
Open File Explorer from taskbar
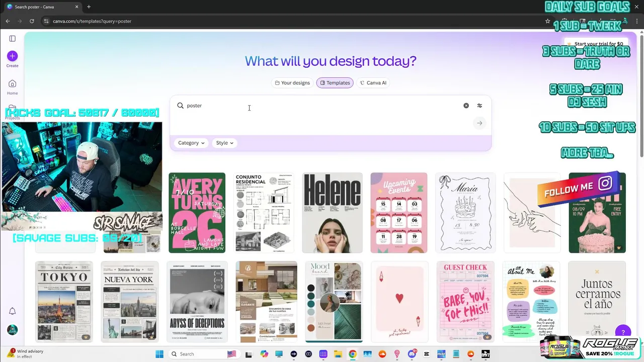338,354
